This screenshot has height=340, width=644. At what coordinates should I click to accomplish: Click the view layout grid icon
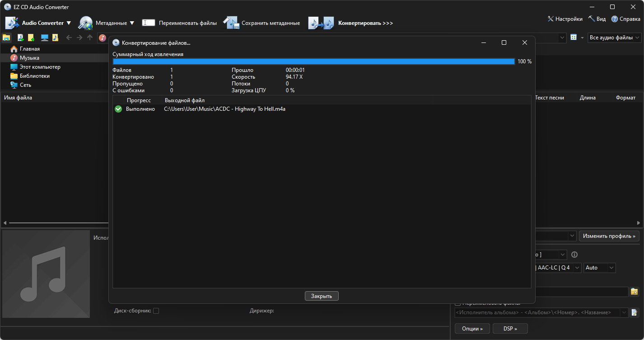pyautogui.click(x=574, y=38)
